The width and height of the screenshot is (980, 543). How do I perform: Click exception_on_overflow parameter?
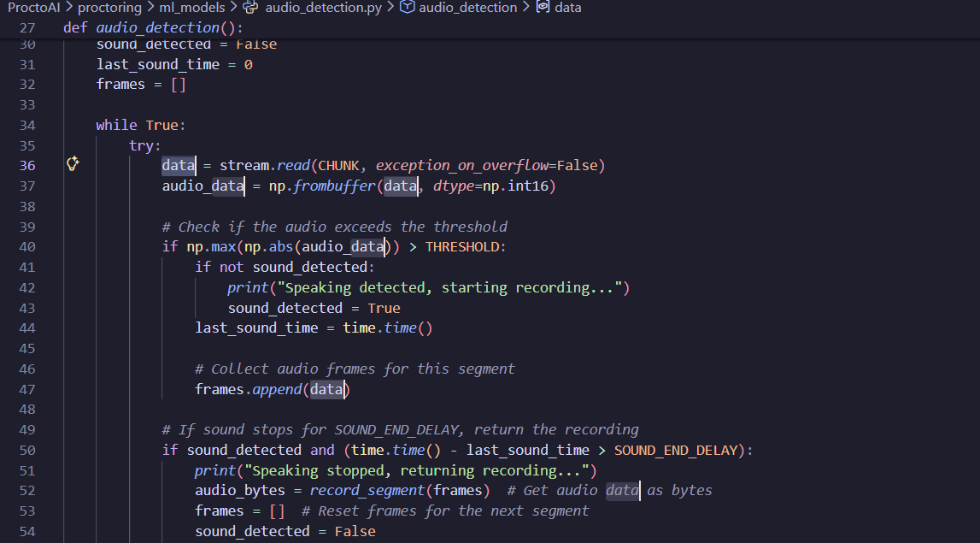(x=462, y=166)
